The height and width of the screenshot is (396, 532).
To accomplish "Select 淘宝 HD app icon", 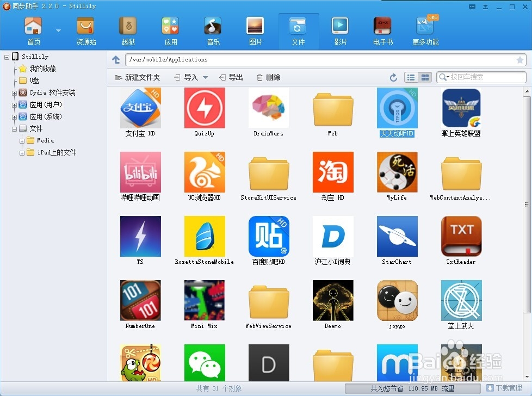I will pos(333,172).
